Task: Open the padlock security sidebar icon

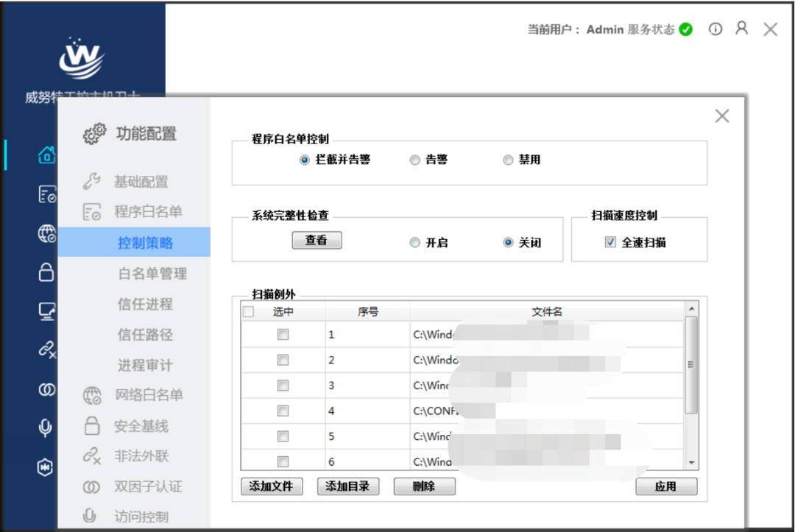Action: pos(46,272)
